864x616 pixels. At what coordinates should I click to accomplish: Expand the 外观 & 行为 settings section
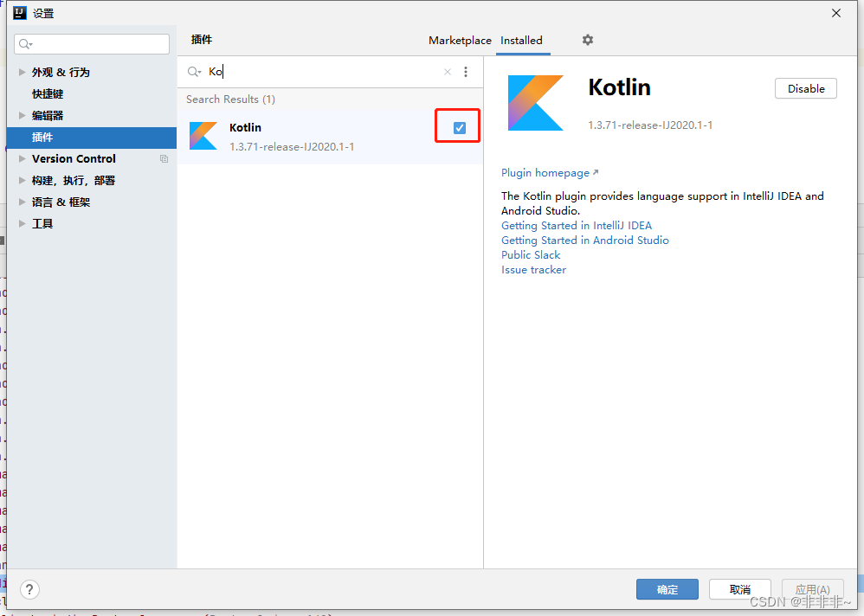coord(22,72)
